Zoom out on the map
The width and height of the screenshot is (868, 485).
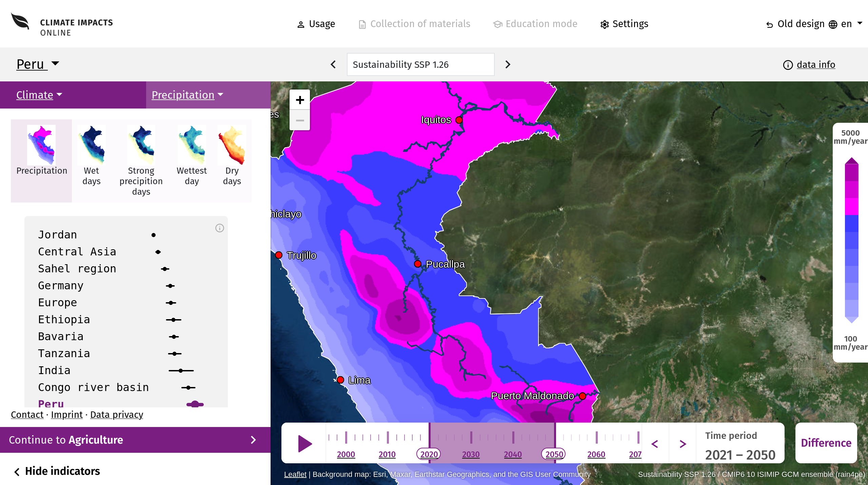300,120
